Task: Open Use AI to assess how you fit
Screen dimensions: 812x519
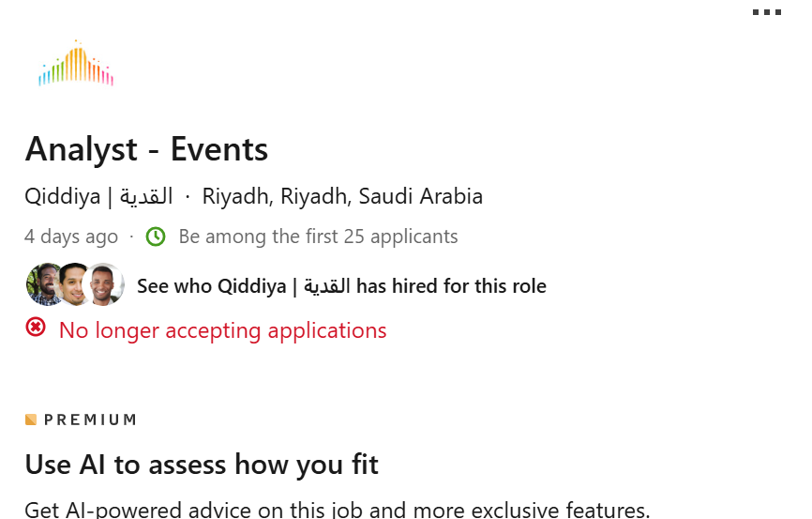Action: click(202, 465)
